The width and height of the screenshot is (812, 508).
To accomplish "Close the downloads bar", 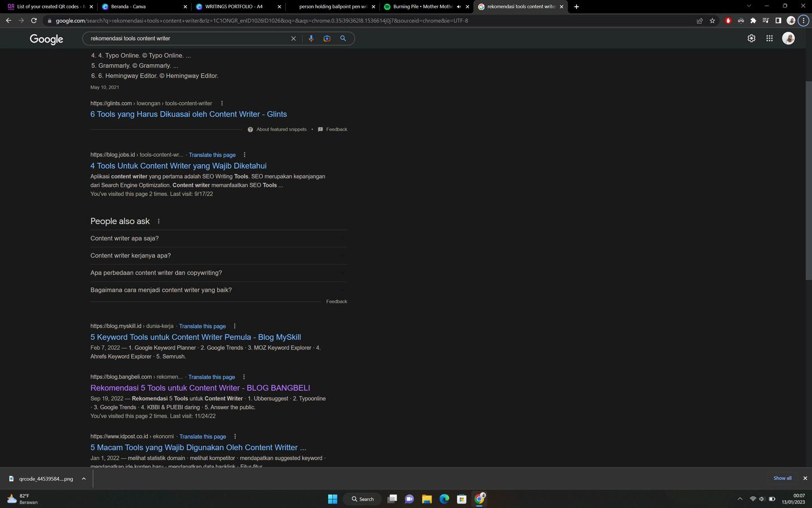I will [x=805, y=478].
